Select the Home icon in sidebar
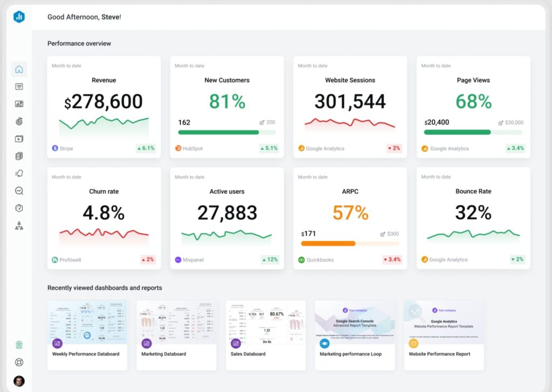The height and width of the screenshot is (392, 552). [18, 69]
